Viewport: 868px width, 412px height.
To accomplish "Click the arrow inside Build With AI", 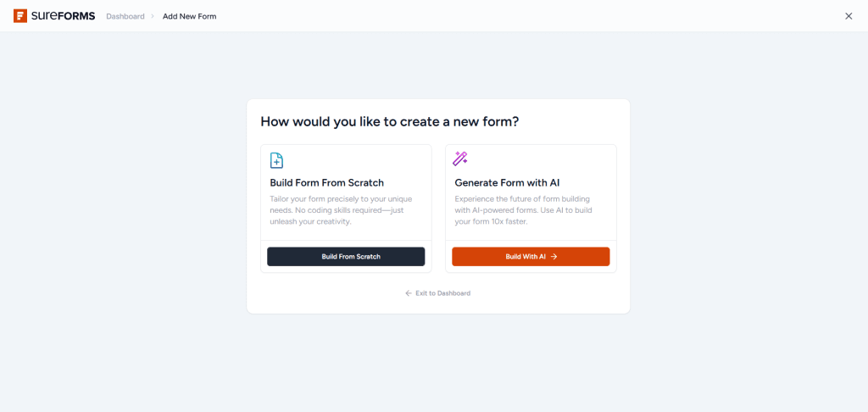I will 554,256.
